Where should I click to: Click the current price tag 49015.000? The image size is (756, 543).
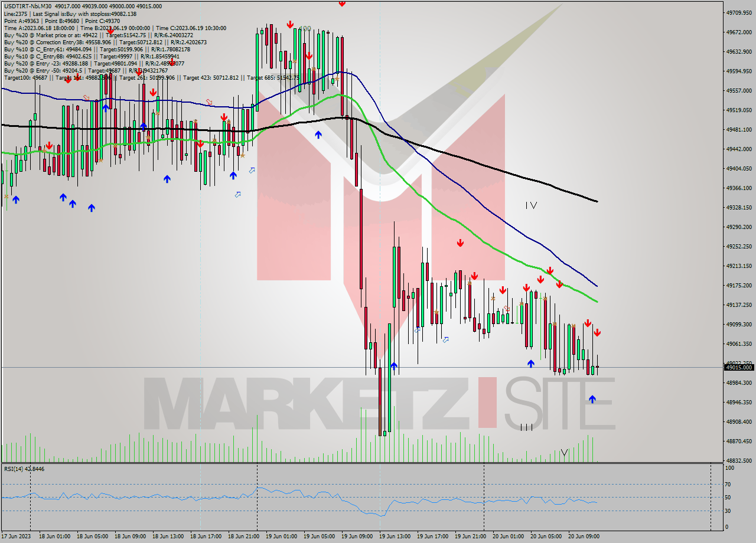click(739, 367)
